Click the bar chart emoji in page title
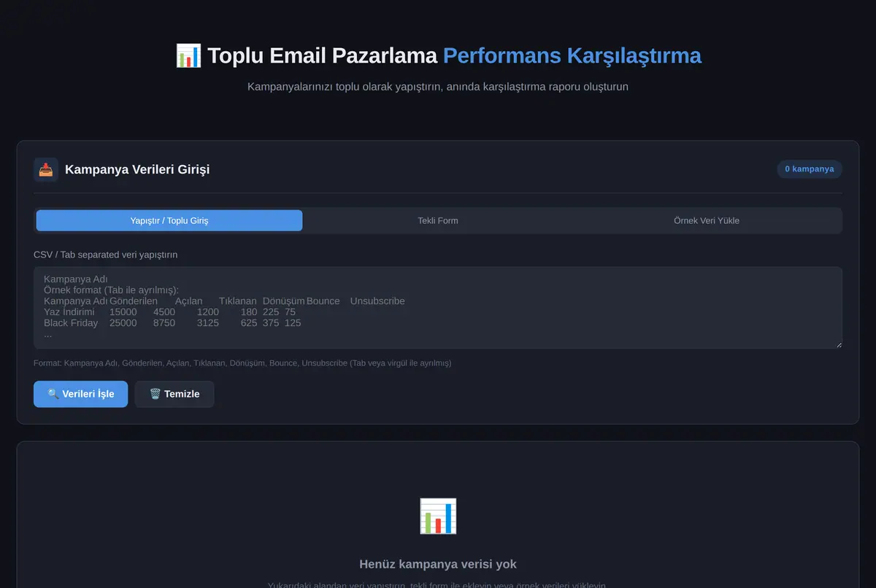This screenshot has height=588, width=876. pyautogui.click(x=188, y=55)
